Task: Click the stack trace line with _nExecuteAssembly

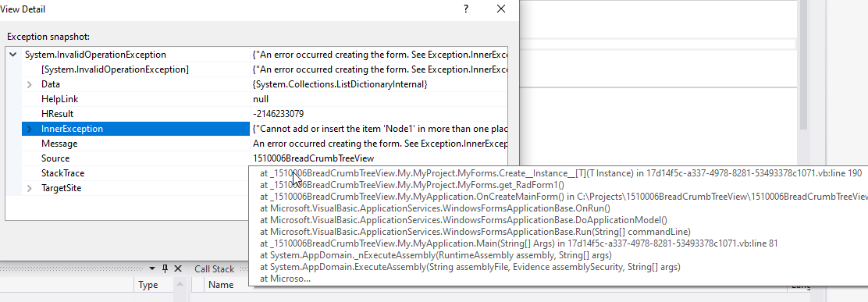Action: pyautogui.click(x=436, y=255)
